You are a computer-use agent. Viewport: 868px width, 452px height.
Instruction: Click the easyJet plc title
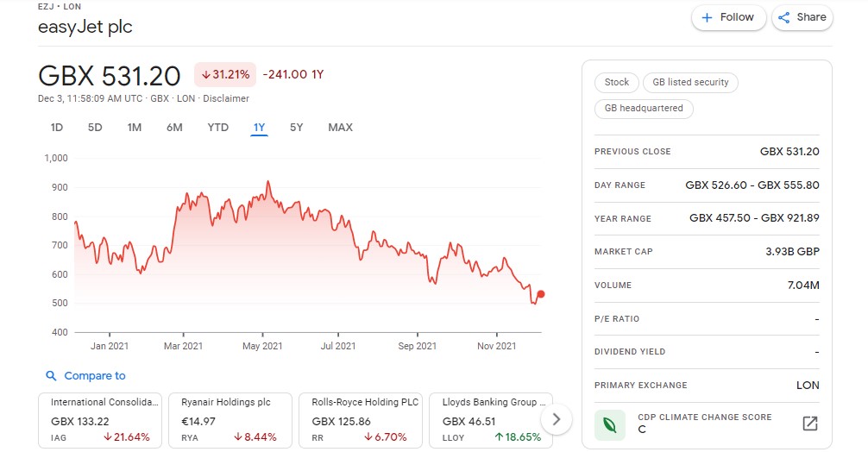point(85,27)
